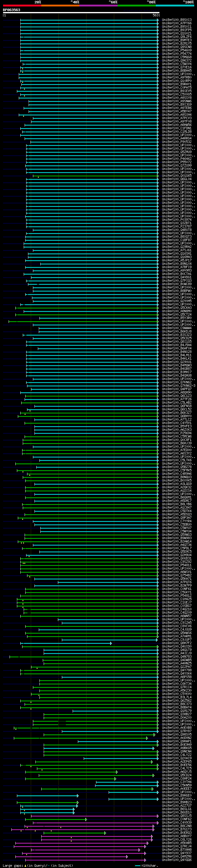Open the UniRef100_B9SOI3 hit label
The width and height of the screenshot is (197, 868).
point(176,20)
